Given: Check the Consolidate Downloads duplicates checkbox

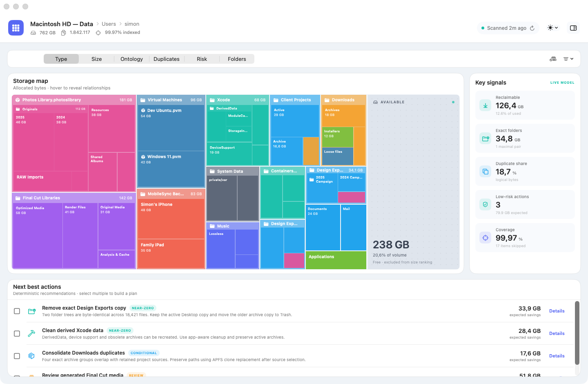Looking at the screenshot, I should 17,356.
